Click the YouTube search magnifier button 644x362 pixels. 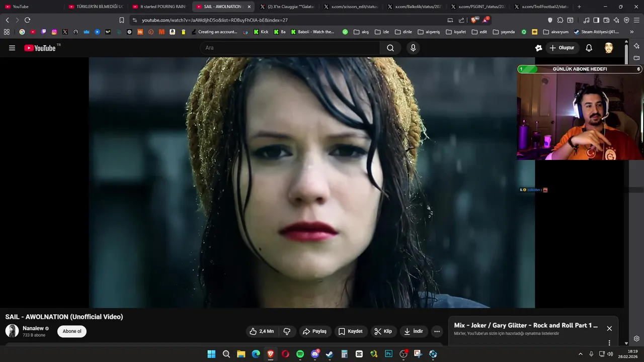click(x=390, y=48)
